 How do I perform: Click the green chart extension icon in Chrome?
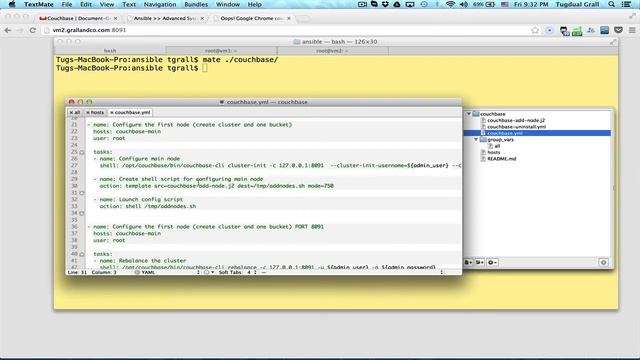pos(577,31)
